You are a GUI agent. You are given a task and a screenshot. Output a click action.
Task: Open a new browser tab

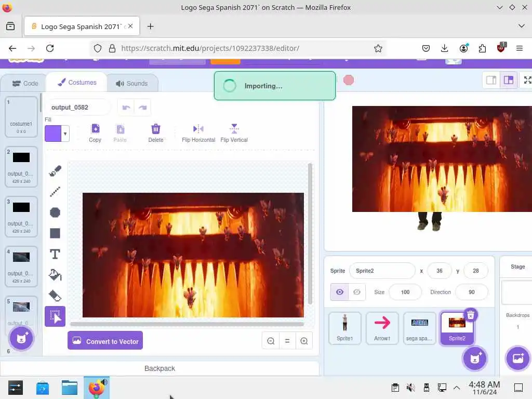(150, 26)
